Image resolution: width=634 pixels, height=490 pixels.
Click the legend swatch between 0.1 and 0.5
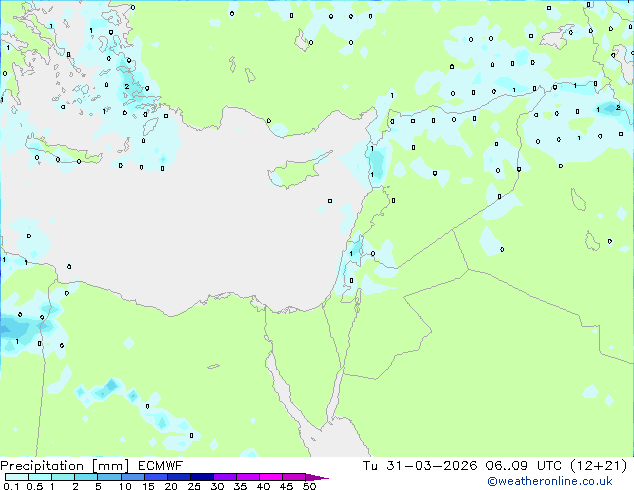point(17,477)
